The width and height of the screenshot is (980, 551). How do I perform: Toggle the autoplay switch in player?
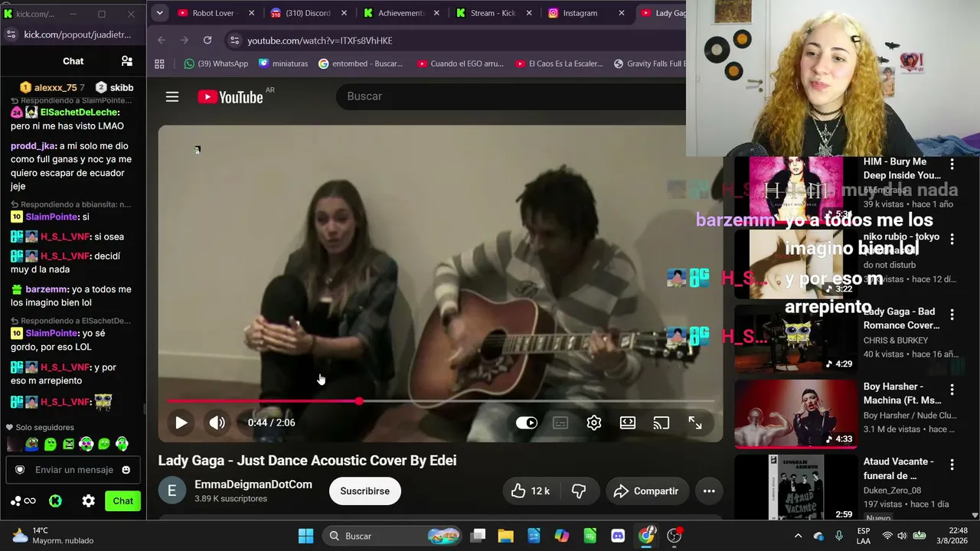point(527,422)
